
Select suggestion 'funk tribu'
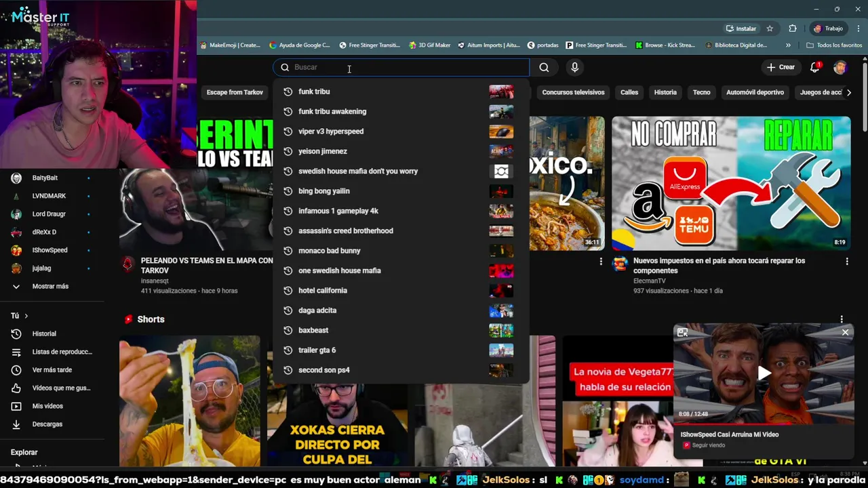(400, 91)
